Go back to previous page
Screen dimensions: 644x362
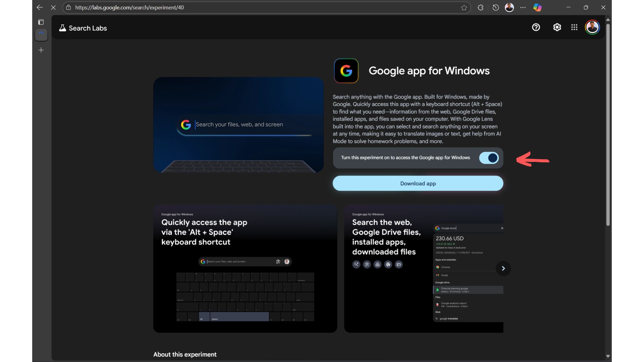click(x=40, y=7)
